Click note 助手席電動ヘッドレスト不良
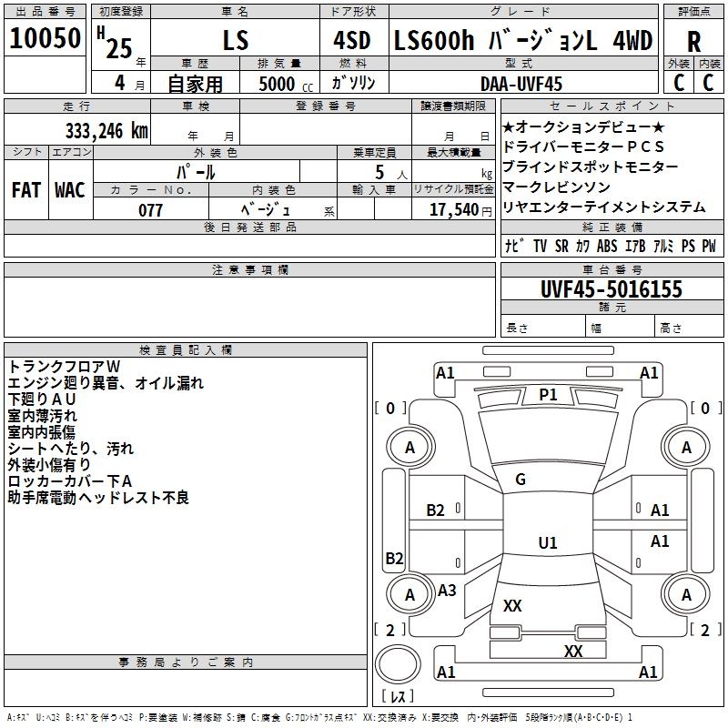The width and height of the screenshot is (728, 728). click(98, 498)
